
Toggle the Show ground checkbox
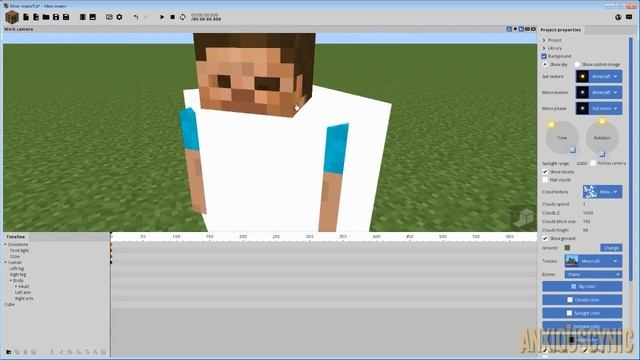545,238
